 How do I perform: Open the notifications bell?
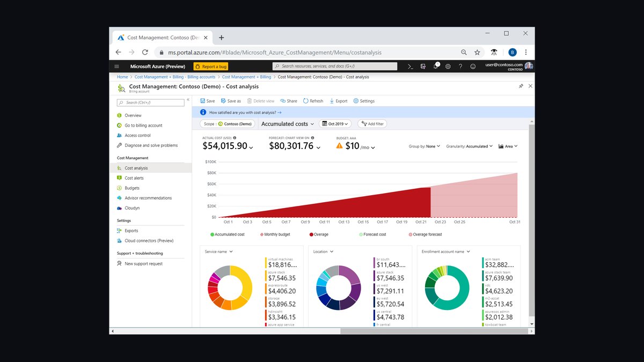coord(436,66)
